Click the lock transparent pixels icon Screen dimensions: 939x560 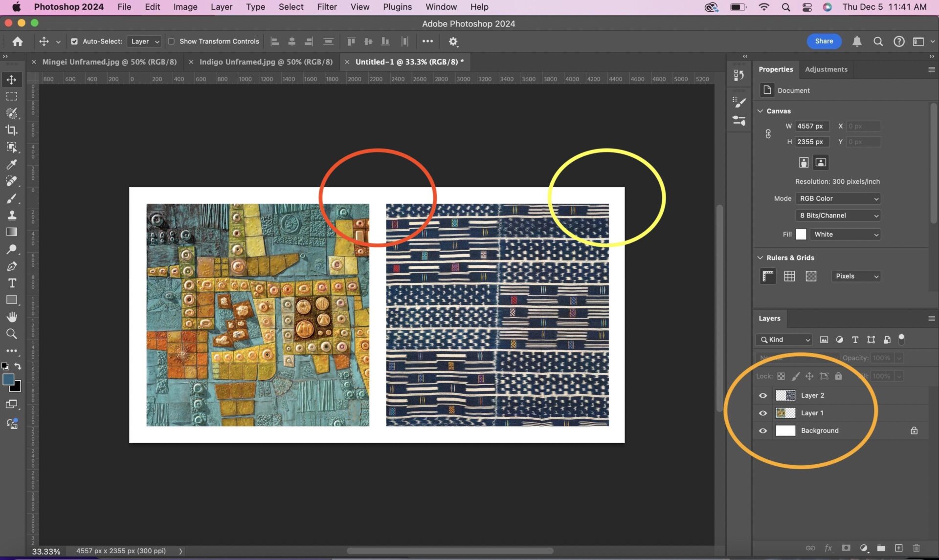click(781, 376)
